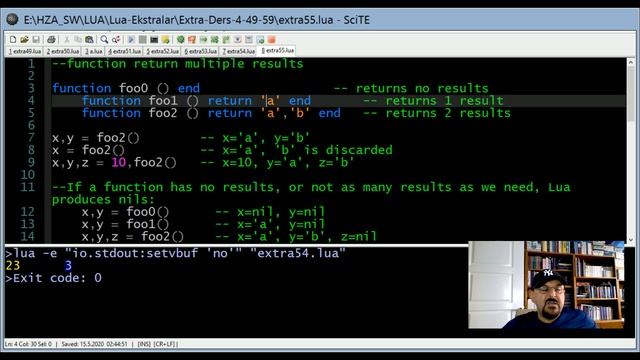Click 'x,y,z = foo2()' on line 14
Screen dimensions: 640x360
click(x=133, y=236)
